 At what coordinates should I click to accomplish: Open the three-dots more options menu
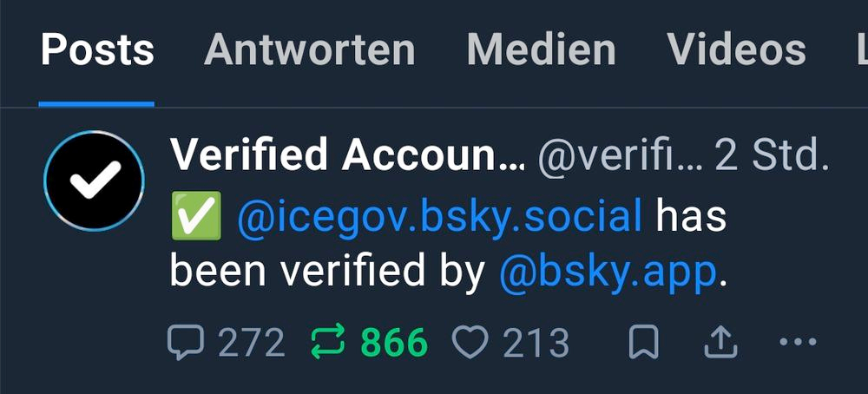(798, 341)
